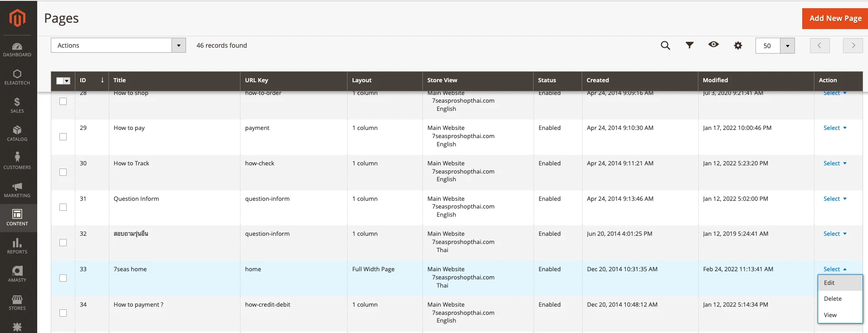868x333 pixels.
Task: Open the Catalog sidebar menu
Action: [x=17, y=134]
